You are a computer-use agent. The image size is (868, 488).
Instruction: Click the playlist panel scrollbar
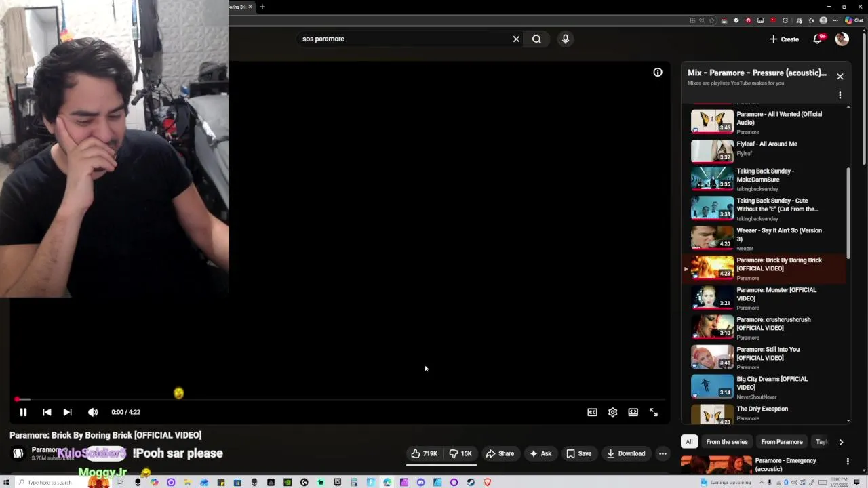tap(848, 213)
